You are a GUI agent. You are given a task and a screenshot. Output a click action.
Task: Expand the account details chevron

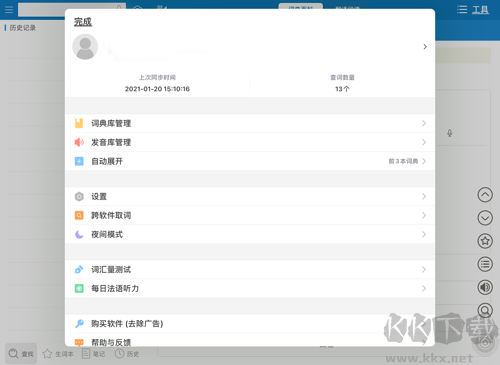tap(425, 47)
